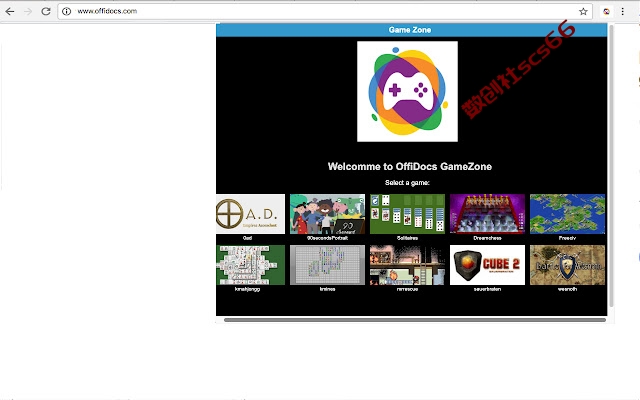Open the Battle for Wesnoth thumbnail

click(567, 265)
